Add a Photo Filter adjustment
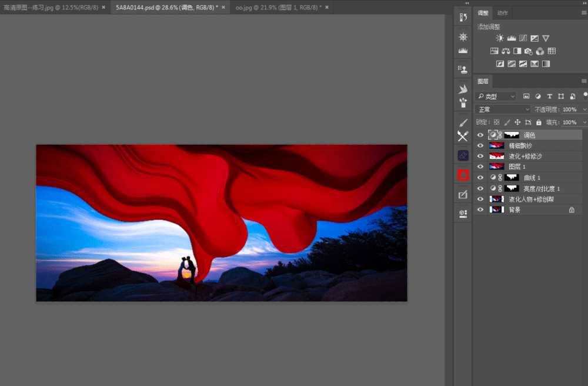The width and height of the screenshot is (588, 386). (528, 51)
